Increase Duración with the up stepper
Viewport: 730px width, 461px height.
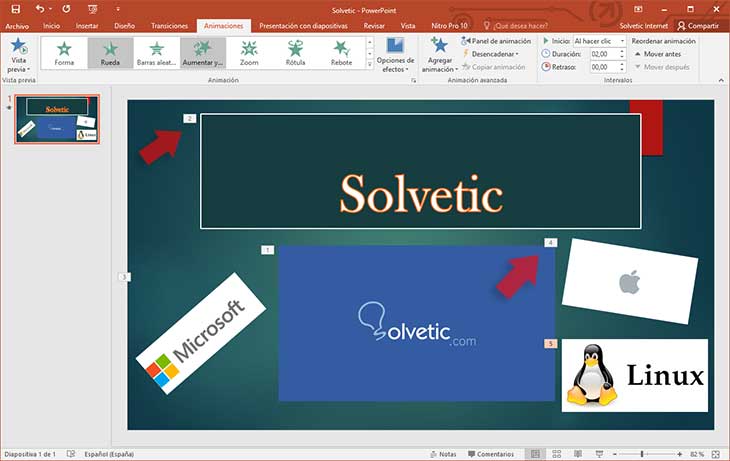point(622,51)
